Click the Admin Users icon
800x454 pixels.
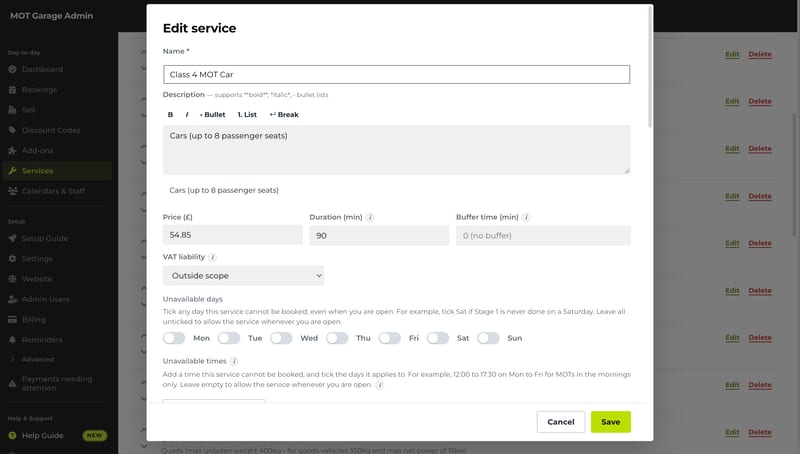click(x=12, y=299)
